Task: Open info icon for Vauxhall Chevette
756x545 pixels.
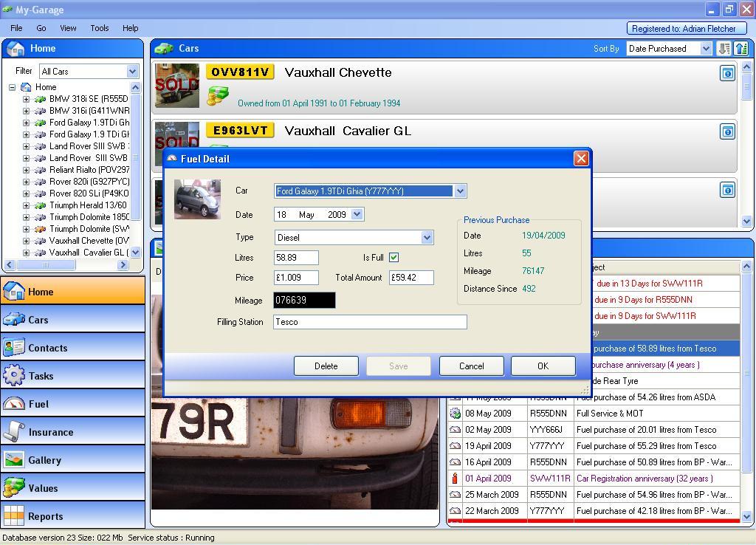Action: [727, 73]
